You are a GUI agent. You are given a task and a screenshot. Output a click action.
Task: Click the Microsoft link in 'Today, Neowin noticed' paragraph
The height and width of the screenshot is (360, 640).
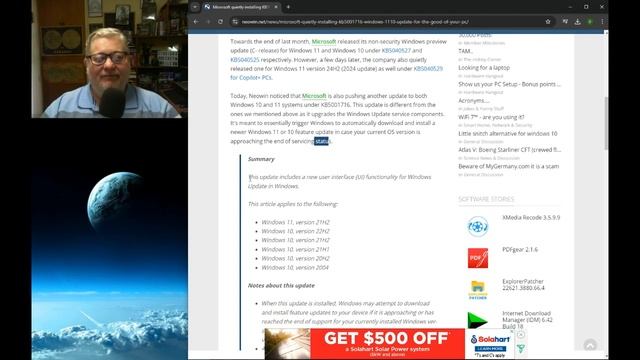click(314, 96)
